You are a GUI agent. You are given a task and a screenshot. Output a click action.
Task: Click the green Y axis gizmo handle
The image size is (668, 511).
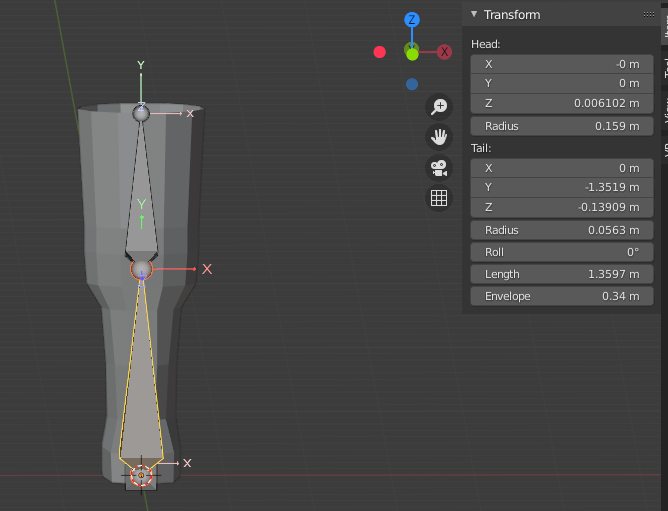412,54
